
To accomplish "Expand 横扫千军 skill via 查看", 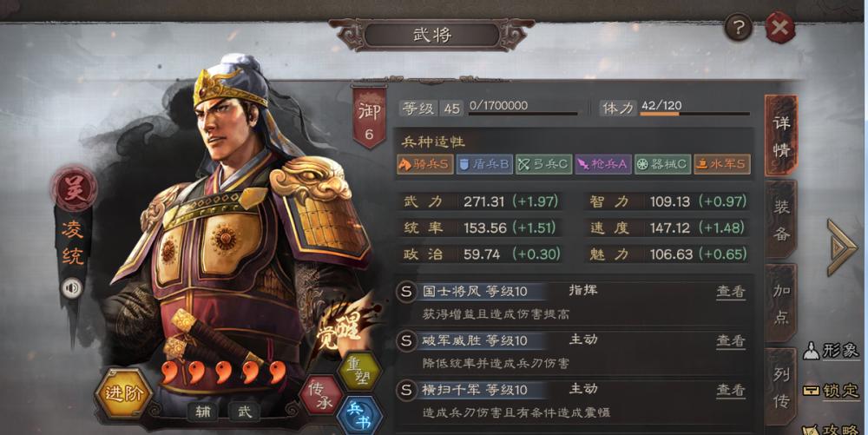I will [731, 390].
